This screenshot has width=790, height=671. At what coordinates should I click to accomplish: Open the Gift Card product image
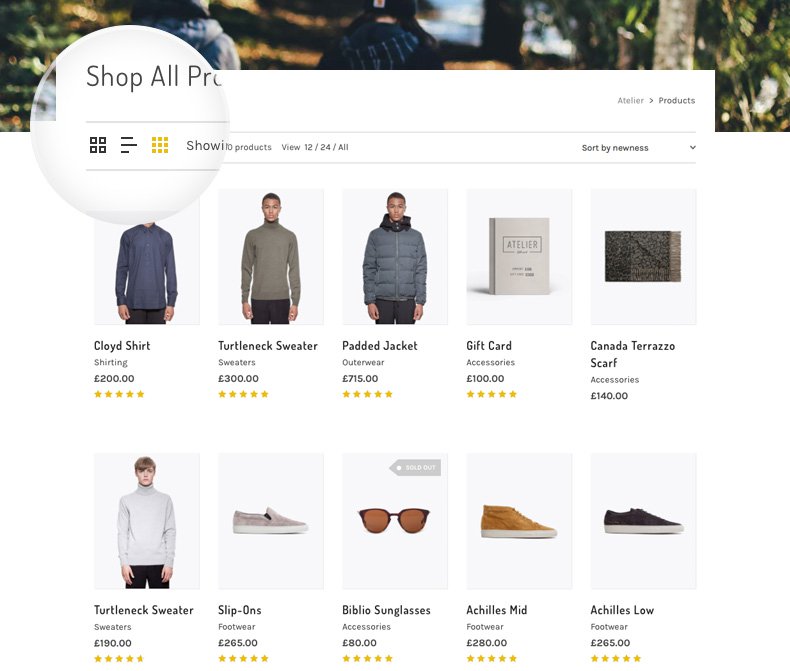tap(519, 256)
